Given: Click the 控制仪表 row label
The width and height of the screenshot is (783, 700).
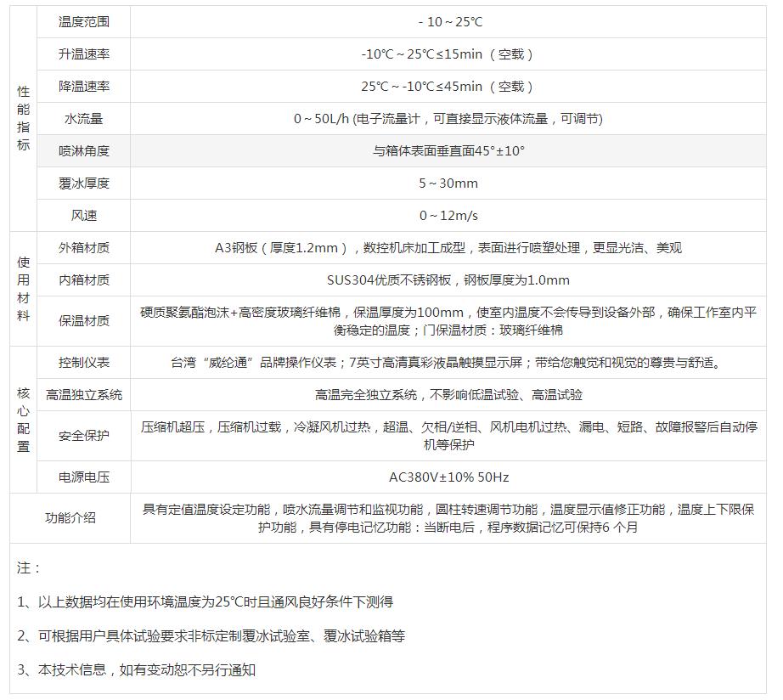Looking at the screenshot, I should pyautogui.click(x=83, y=363).
